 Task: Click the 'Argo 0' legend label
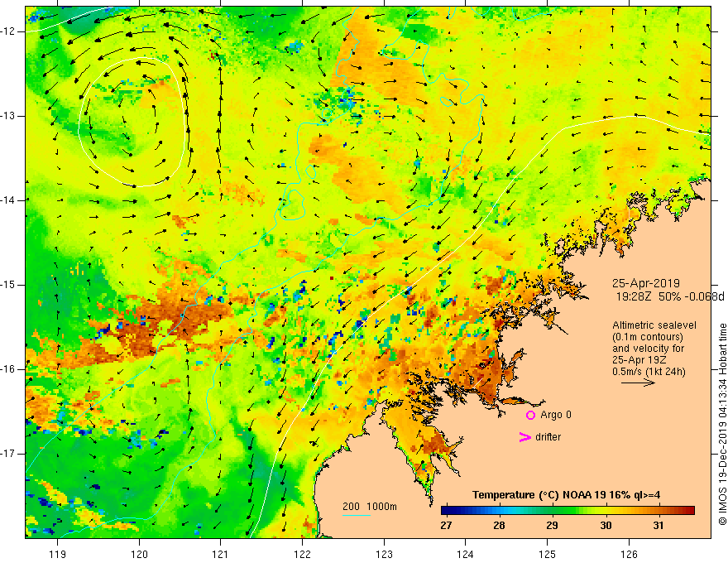(x=556, y=415)
